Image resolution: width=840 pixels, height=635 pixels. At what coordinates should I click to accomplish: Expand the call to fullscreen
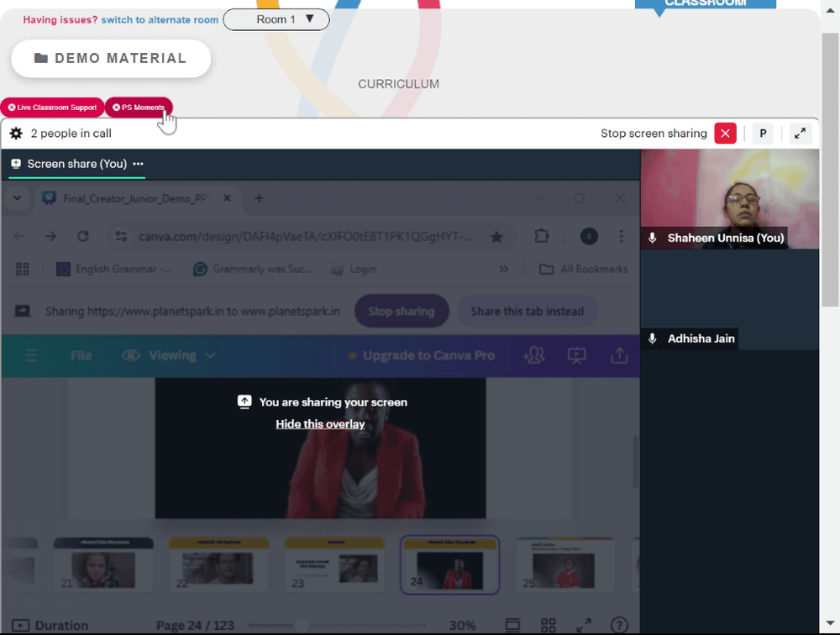click(x=800, y=134)
